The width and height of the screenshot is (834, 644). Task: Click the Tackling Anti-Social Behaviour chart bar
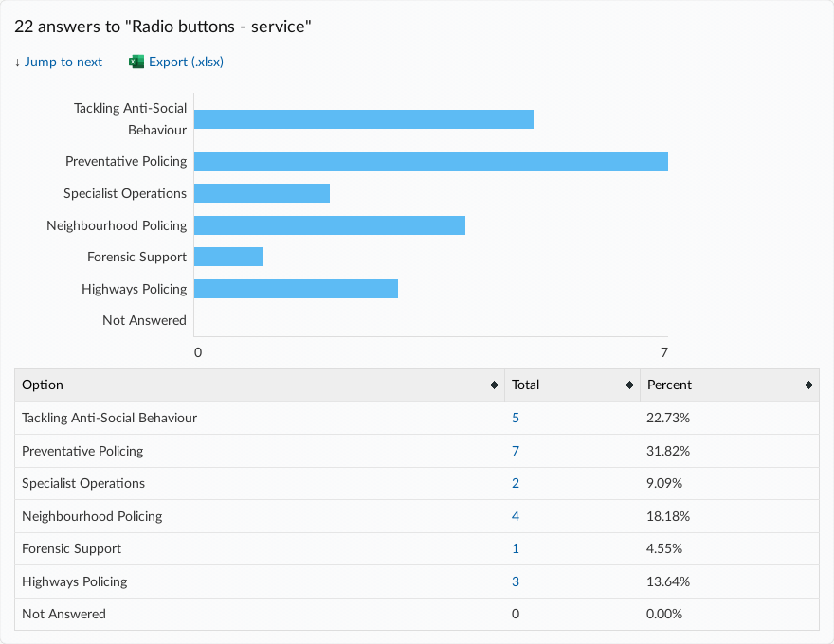point(364,119)
